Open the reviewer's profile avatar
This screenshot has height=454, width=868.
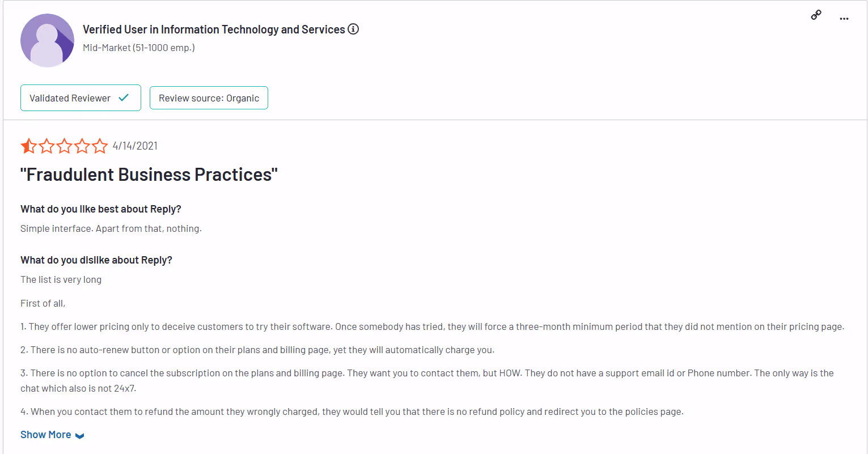(x=47, y=40)
